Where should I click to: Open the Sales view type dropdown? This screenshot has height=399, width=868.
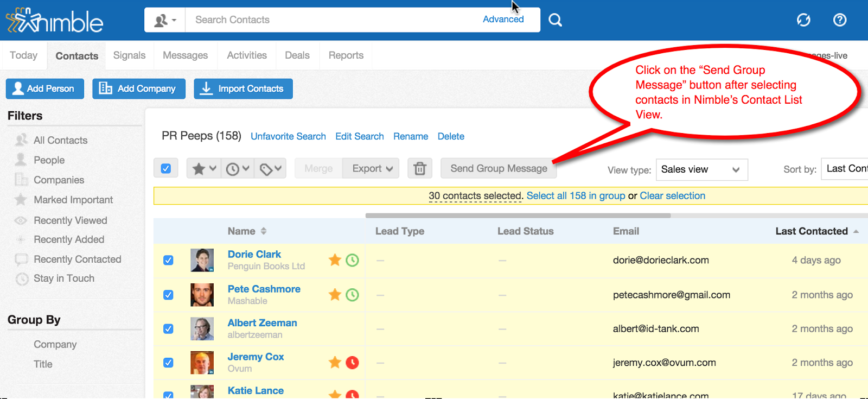tap(702, 169)
